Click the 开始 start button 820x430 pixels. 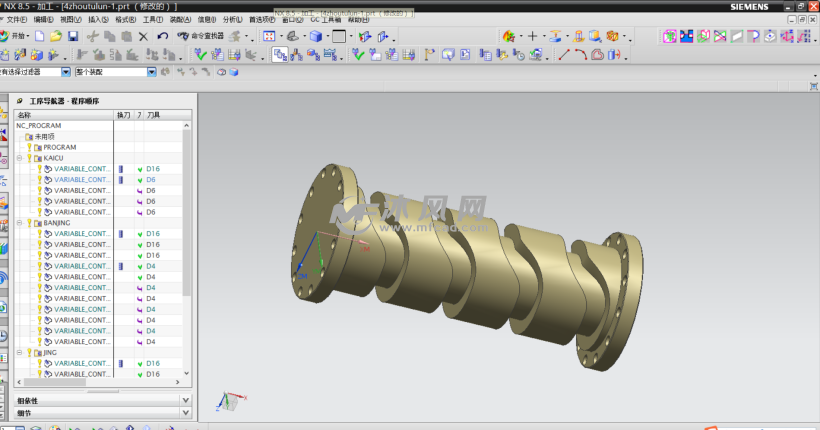17,36
